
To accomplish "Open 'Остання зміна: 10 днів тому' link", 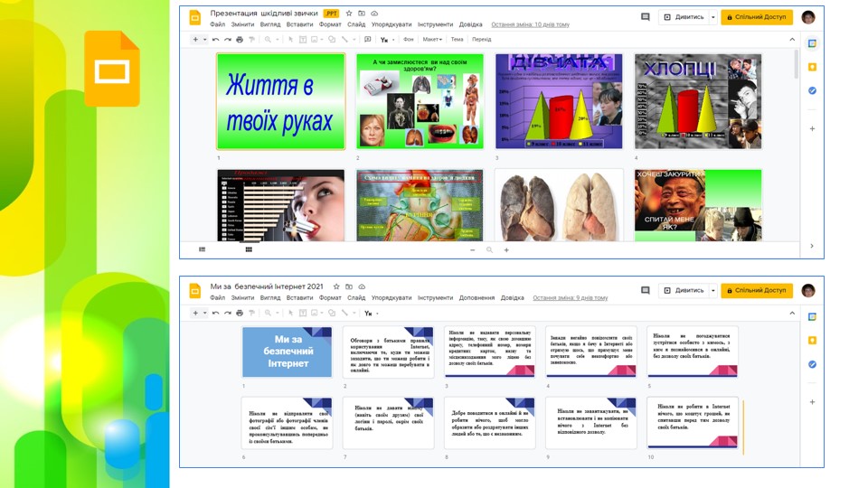I will pyautogui.click(x=531, y=24).
